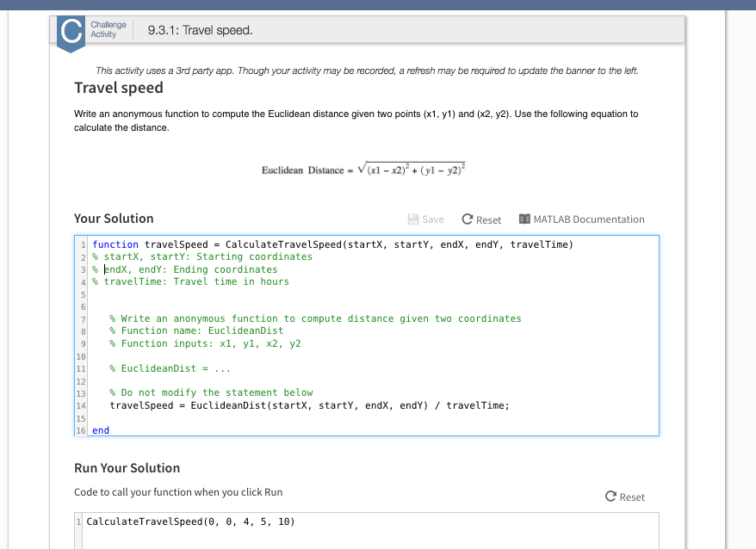Click the Reset arrow icon in Run Your Solution
Viewport: 756px width, 549px height.
coord(610,497)
